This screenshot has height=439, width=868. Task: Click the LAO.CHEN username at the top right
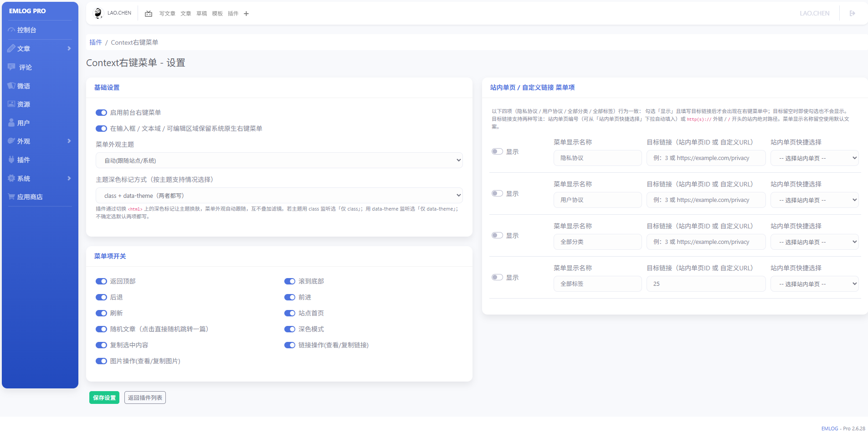815,13
